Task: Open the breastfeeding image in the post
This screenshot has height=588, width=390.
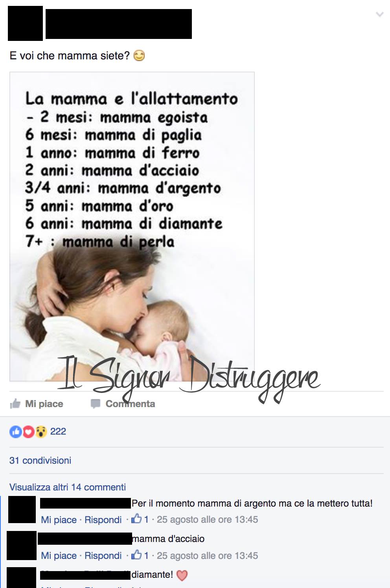Action: pos(132,227)
